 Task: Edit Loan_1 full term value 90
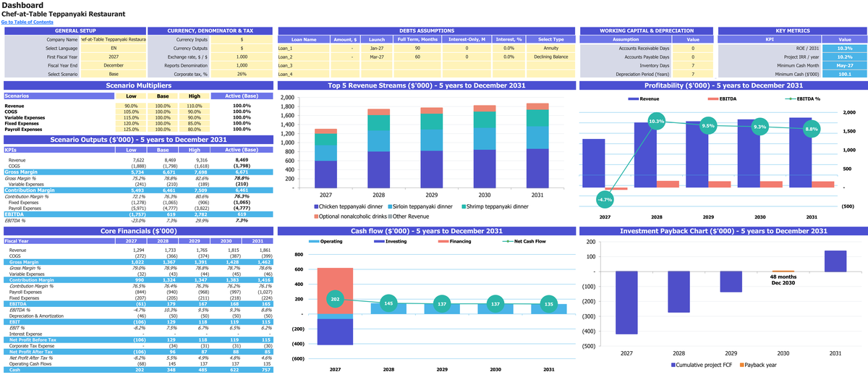point(417,48)
